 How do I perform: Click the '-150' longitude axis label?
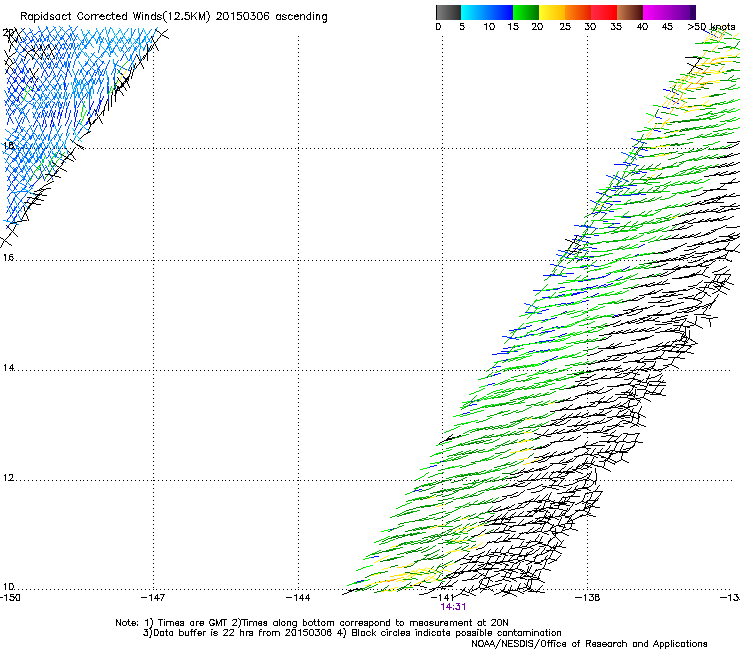coord(10,598)
